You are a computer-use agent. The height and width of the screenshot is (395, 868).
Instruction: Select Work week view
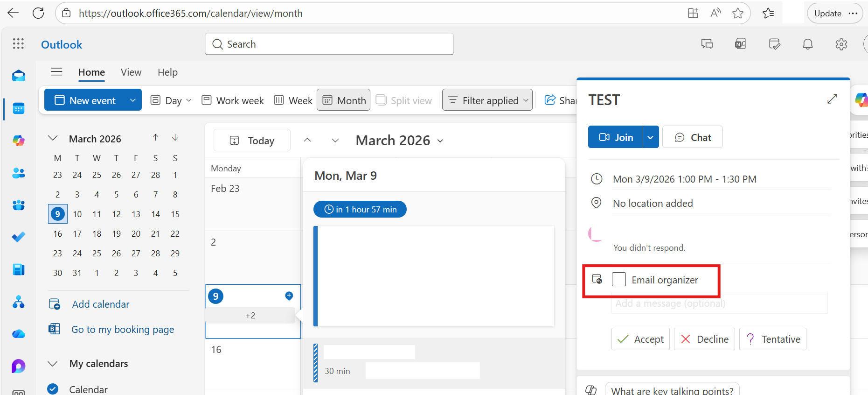tap(233, 100)
